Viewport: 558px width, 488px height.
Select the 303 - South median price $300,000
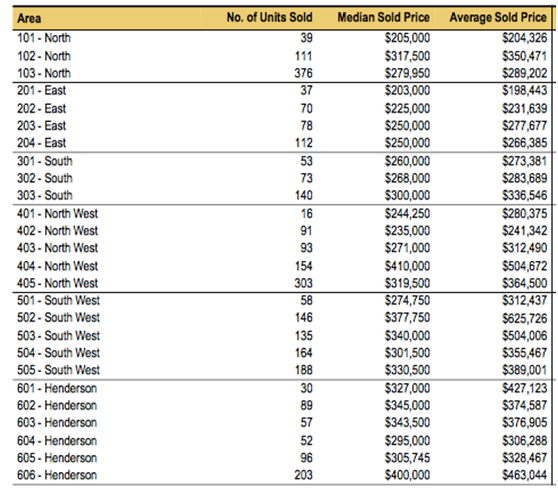407,195
